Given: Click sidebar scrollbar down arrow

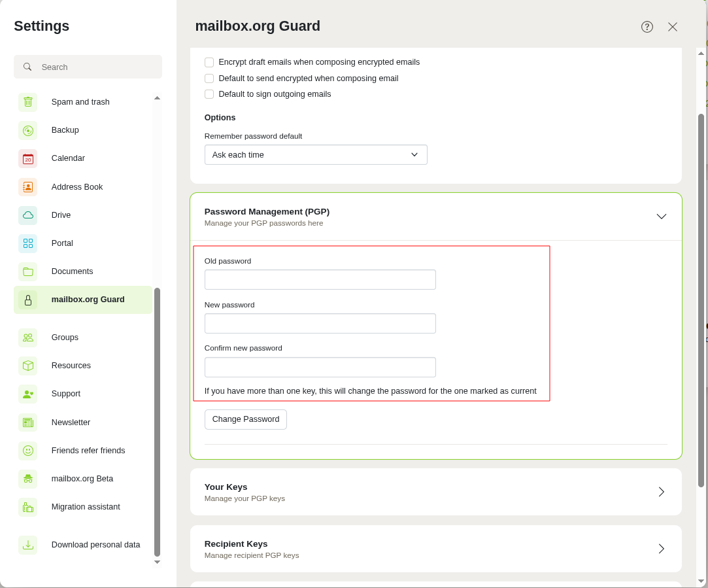Looking at the screenshot, I should 157,562.
